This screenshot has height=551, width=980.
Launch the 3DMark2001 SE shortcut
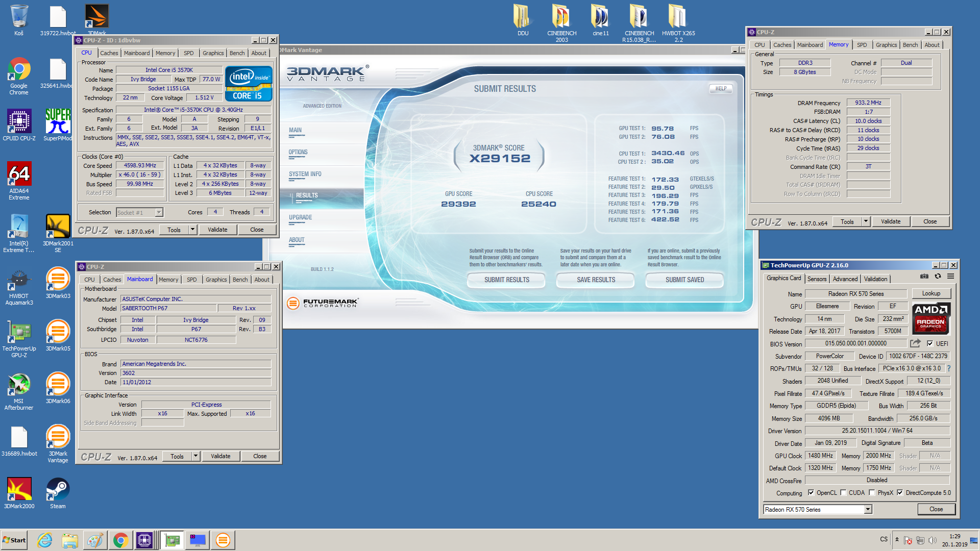click(x=58, y=233)
